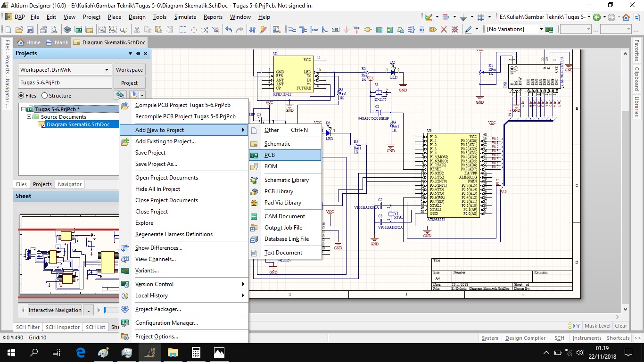Switch to the Navigator panel tab
The image size is (644, 362).
click(x=69, y=184)
